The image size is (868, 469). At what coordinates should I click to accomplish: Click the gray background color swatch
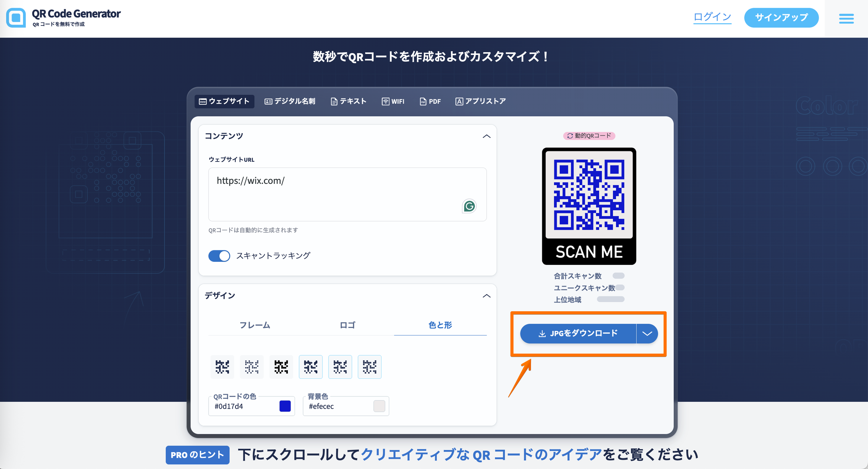[x=379, y=406]
